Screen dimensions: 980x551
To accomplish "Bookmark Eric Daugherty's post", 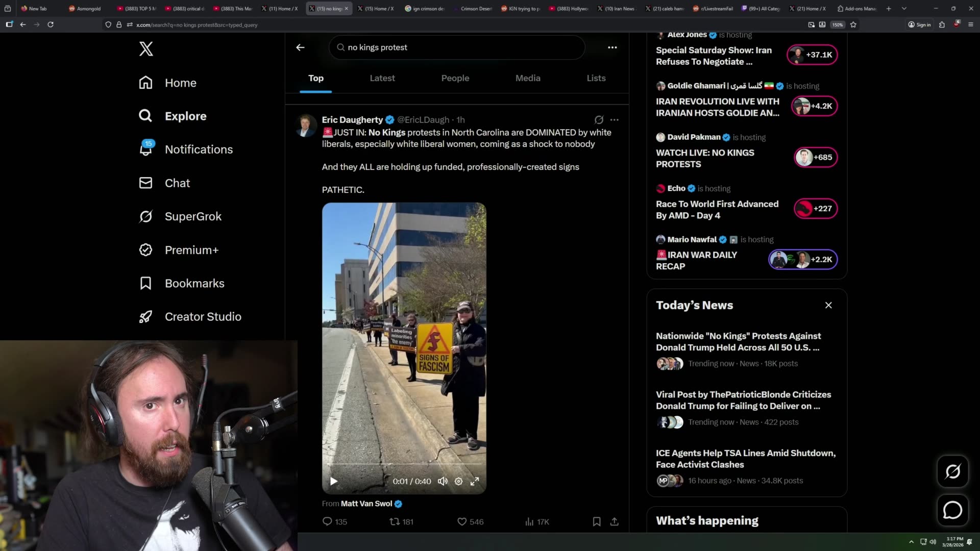I will (597, 521).
